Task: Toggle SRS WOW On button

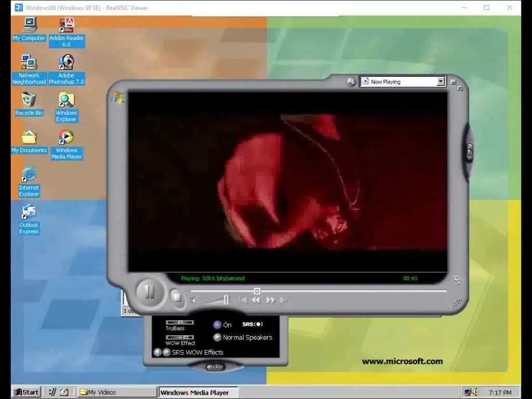Action: click(217, 325)
